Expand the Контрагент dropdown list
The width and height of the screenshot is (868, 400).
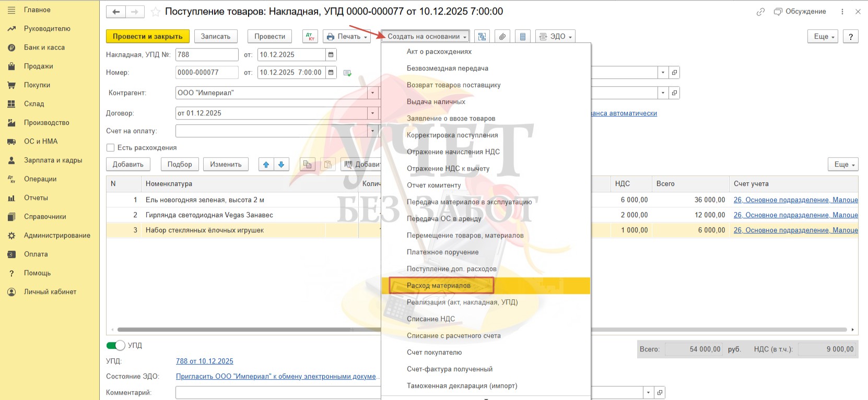coord(373,93)
